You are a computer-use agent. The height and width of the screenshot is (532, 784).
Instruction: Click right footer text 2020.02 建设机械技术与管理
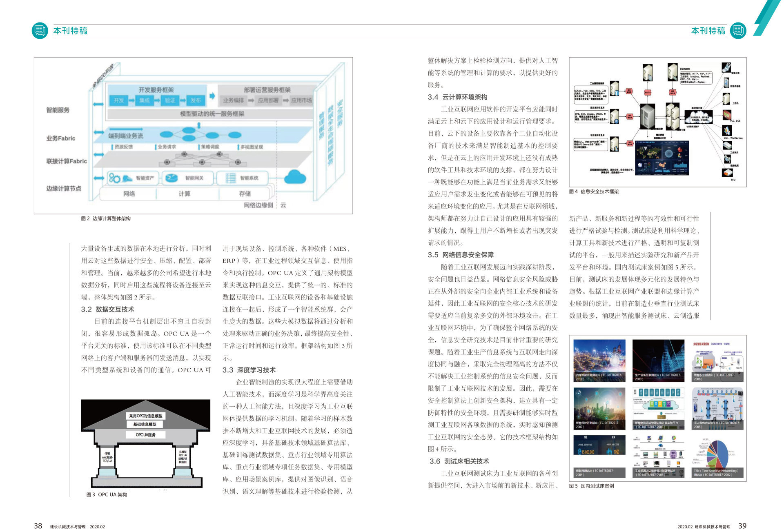(704, 527)
